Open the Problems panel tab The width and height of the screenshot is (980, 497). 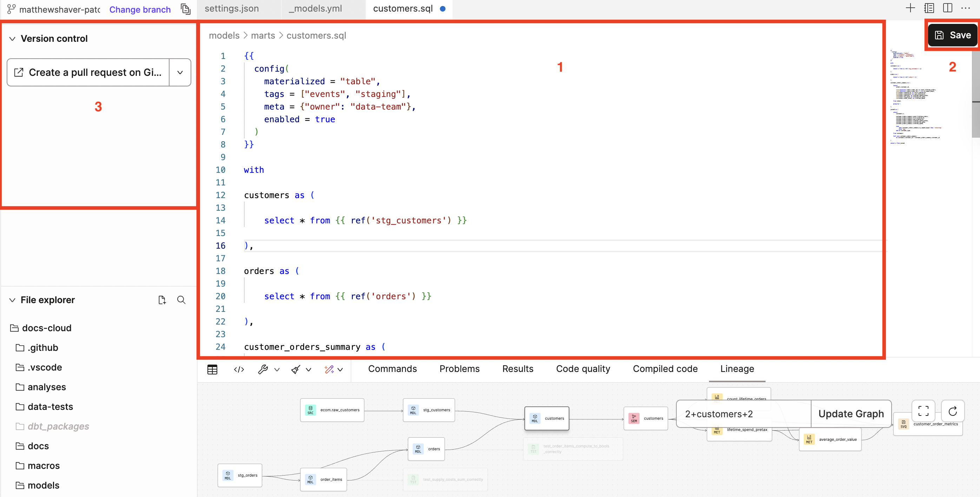click(x=459, y=369)
